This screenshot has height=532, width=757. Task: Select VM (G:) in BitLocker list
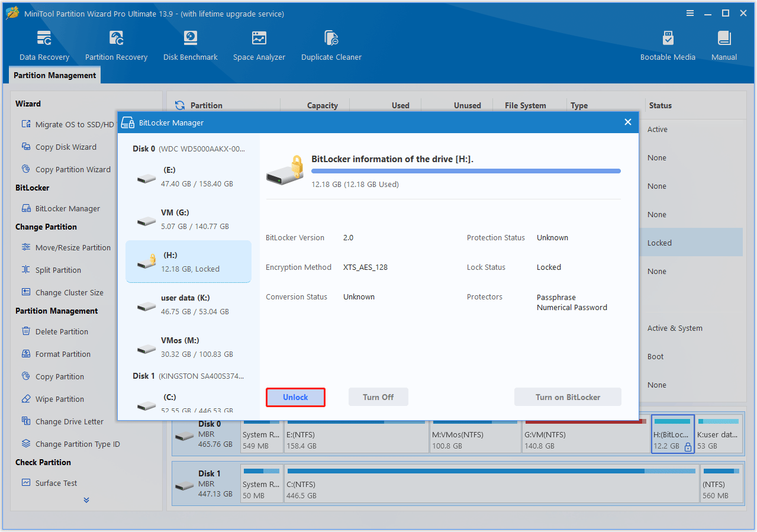click(188, 219)
